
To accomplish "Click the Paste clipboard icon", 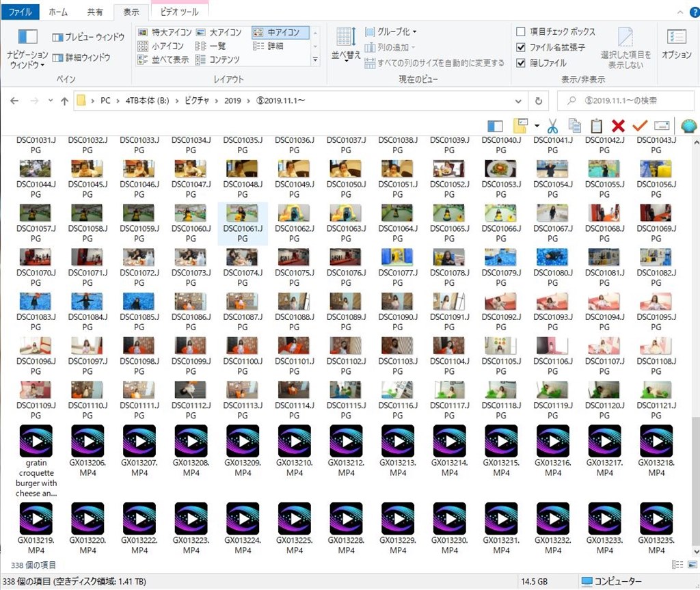I will coord(596,126).
